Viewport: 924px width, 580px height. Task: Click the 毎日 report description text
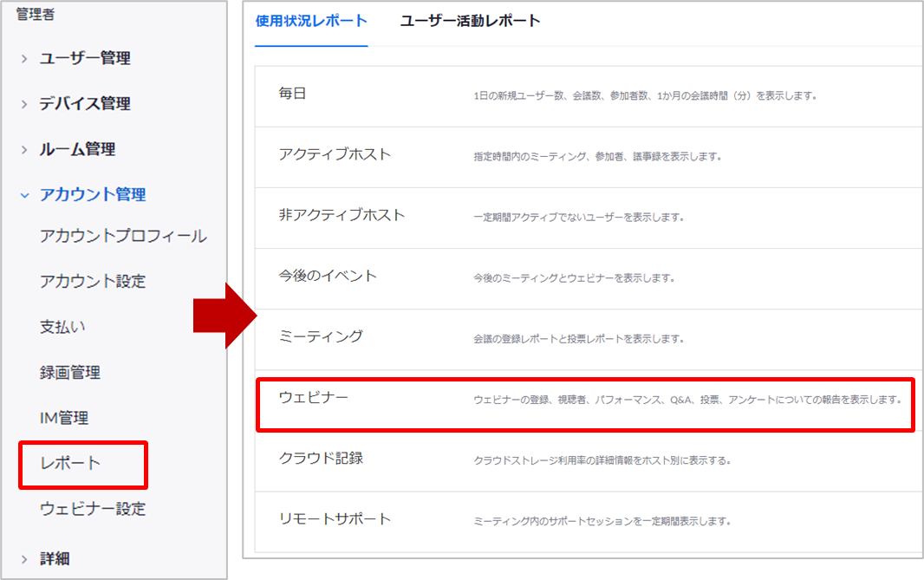645,96
